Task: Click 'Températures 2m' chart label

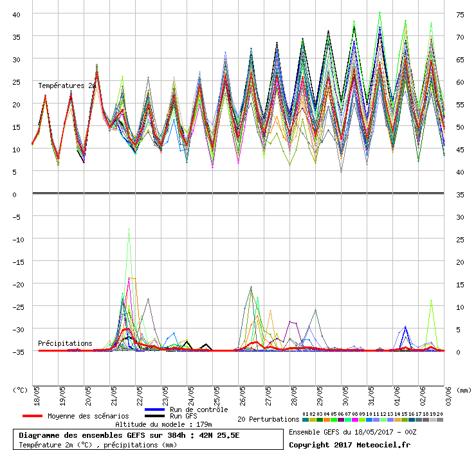Action: [67, 86]
